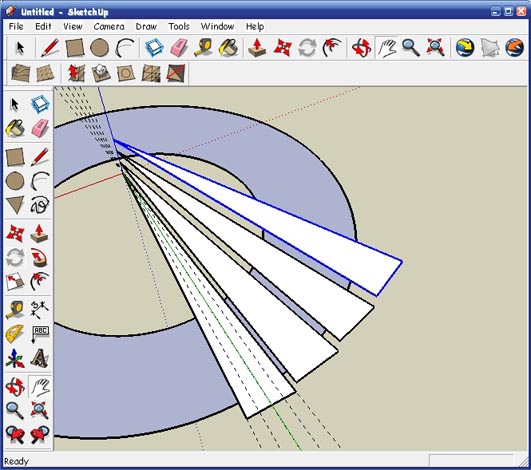Image resolution: width=531 pixels, height=470 pixels.
Task: Open the Tools menu
Action: [x=178, y=26]
